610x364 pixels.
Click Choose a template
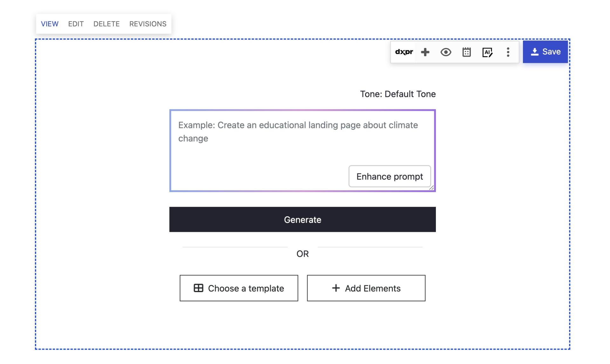click(x=239, y=288)
